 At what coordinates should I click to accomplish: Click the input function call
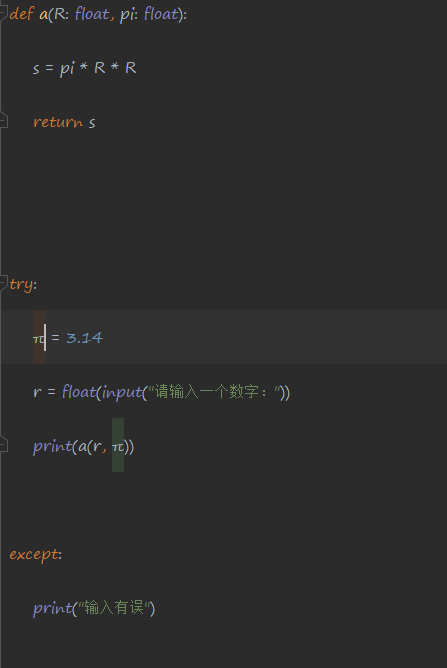[x=122, y=393]
